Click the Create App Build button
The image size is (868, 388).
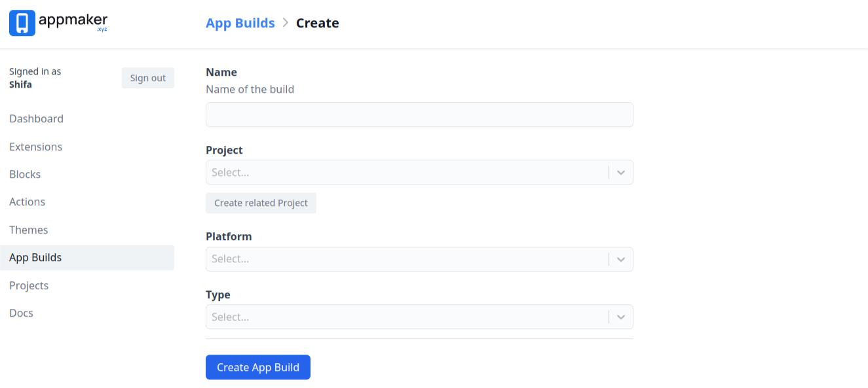tap(257, 367)
